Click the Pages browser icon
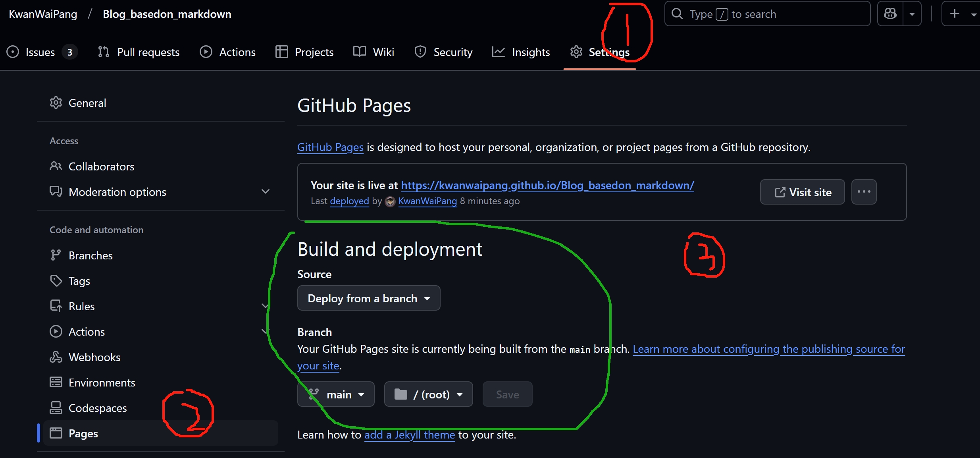 pyautogui.click(x=56, y=433)
